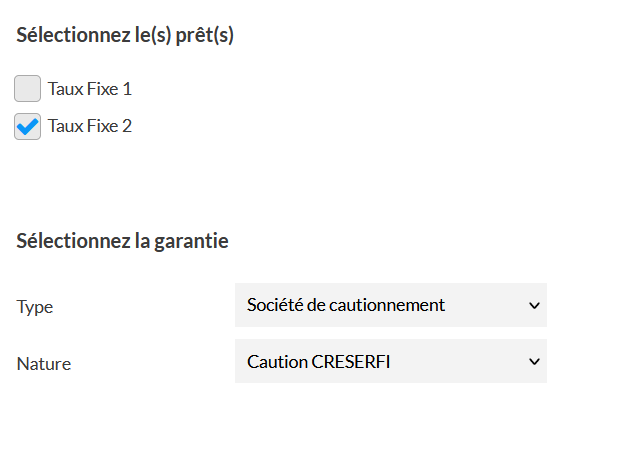Screen dimensions: 617x471
Task: Deselect the second loan Taux Fixe 2
Action: click(28, 127)
